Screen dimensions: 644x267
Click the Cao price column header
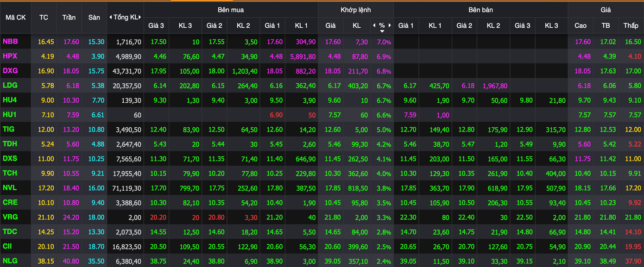[581, 25]
